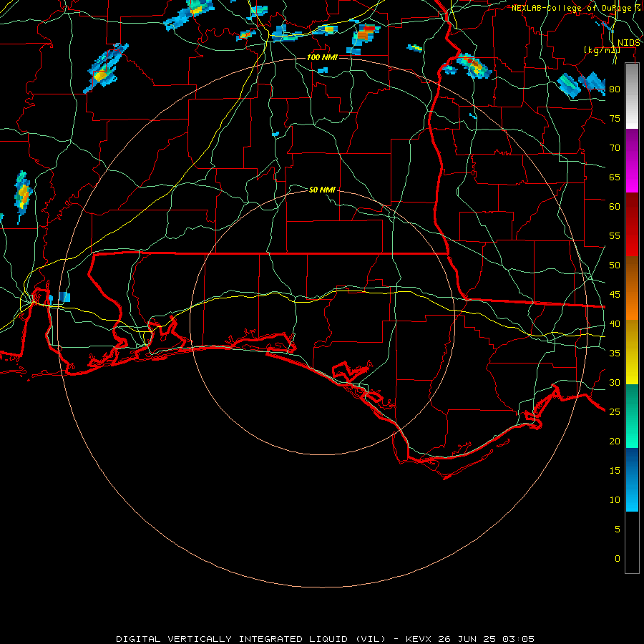
Task: Click the red-core storm cell just outside the 100 NMI ring at upper right
Action: point(474,66)
